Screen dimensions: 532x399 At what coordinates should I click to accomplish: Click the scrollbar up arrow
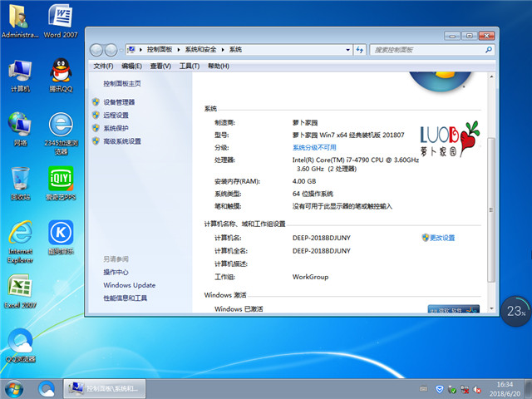point(491,76)
